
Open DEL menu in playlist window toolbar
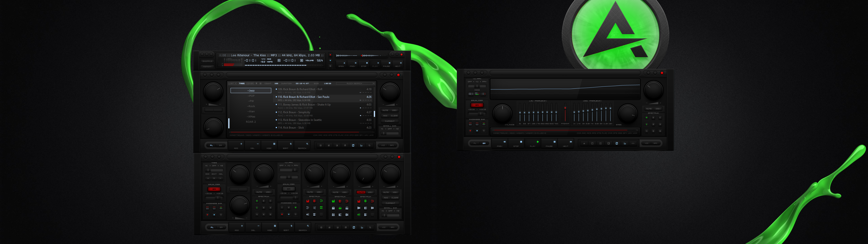click(253, 145)
